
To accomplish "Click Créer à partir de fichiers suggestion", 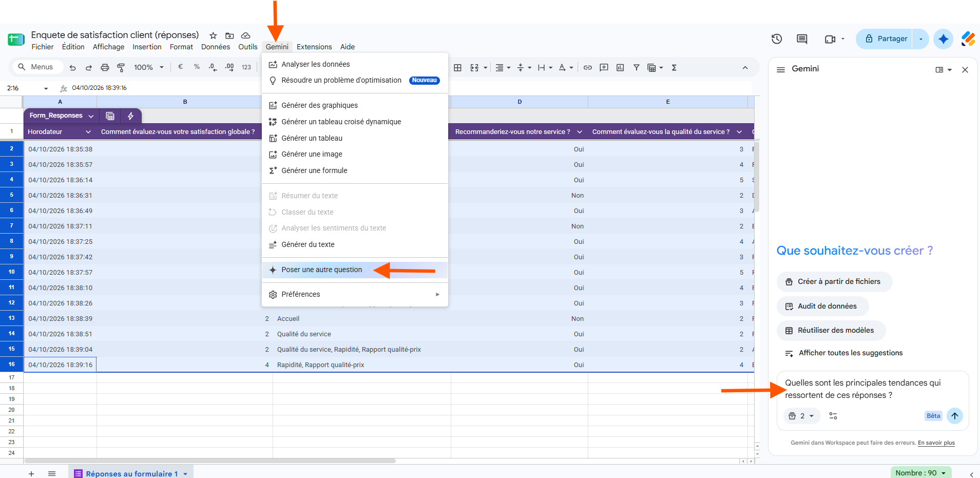I will point(834,282).
